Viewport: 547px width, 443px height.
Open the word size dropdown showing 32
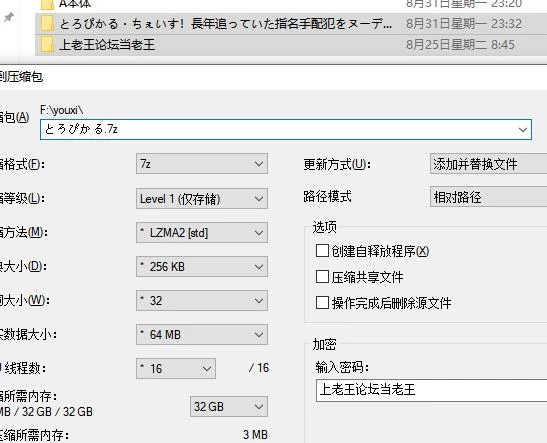[202, 301]
